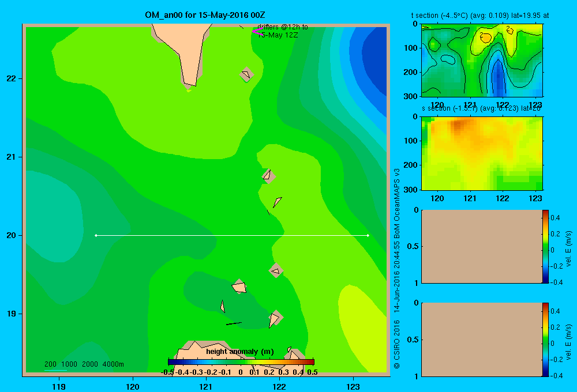Click the "drifters @12h to" annotation text

pyautogui.click(x=283, y=27)
